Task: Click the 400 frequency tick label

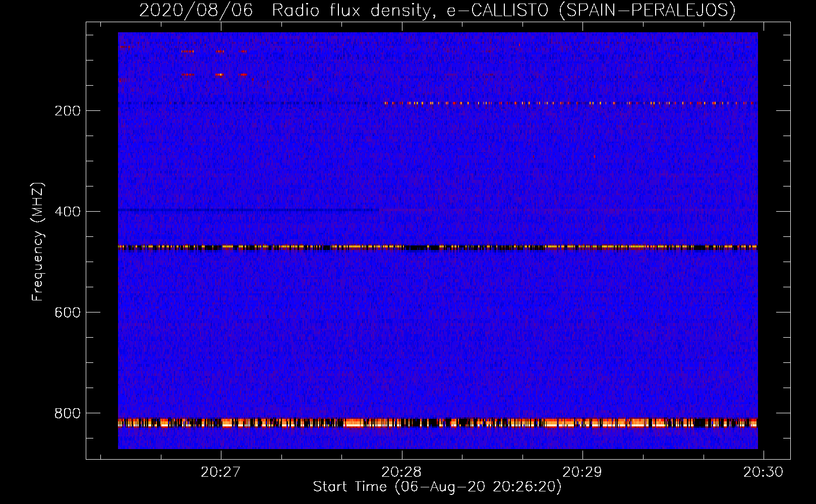Action: tap(68, 212)
